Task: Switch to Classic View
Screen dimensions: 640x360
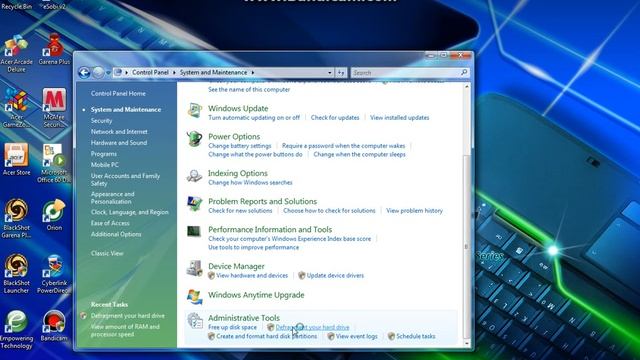Action: (x=107, y=253)
